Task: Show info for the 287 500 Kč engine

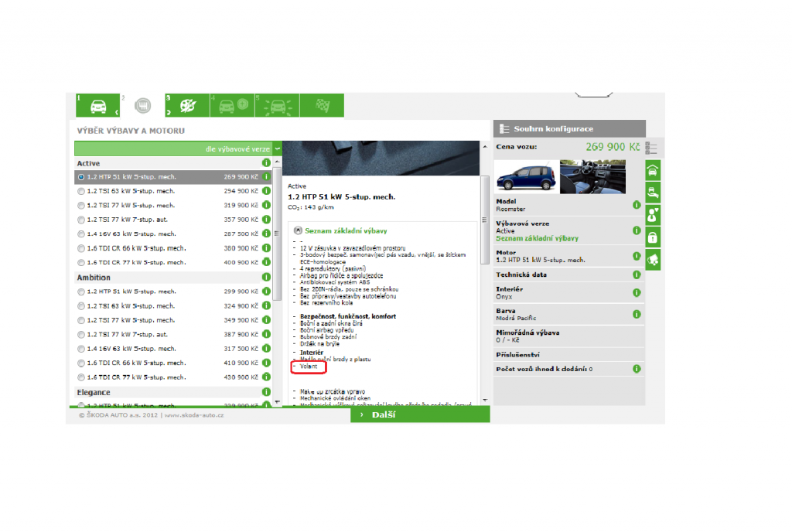Action: coord(266,234)
